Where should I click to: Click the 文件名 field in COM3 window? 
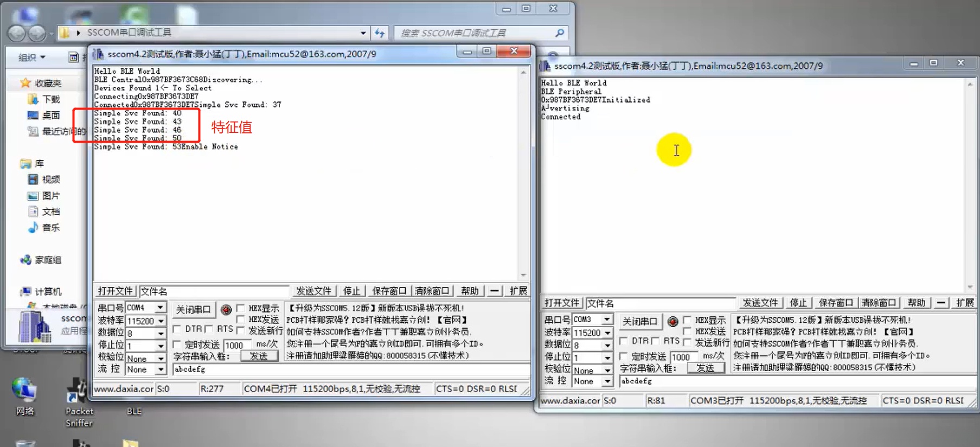click(661, 303)
